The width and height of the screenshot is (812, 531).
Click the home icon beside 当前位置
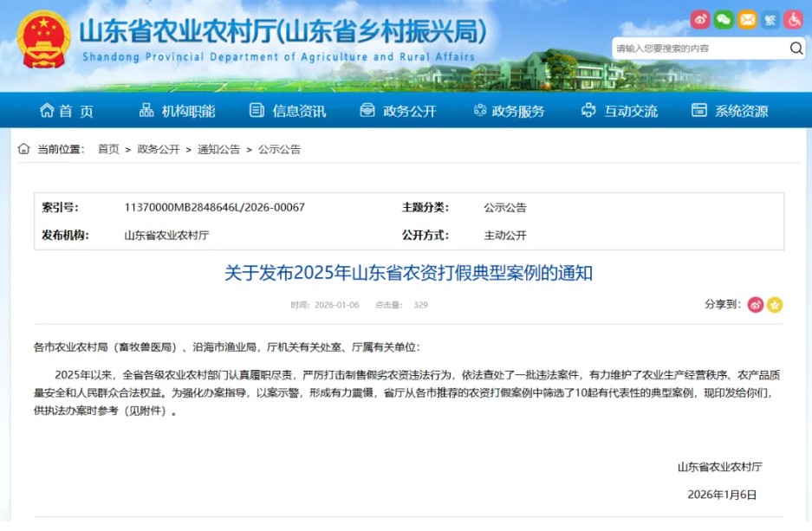(x=23, y=148)
